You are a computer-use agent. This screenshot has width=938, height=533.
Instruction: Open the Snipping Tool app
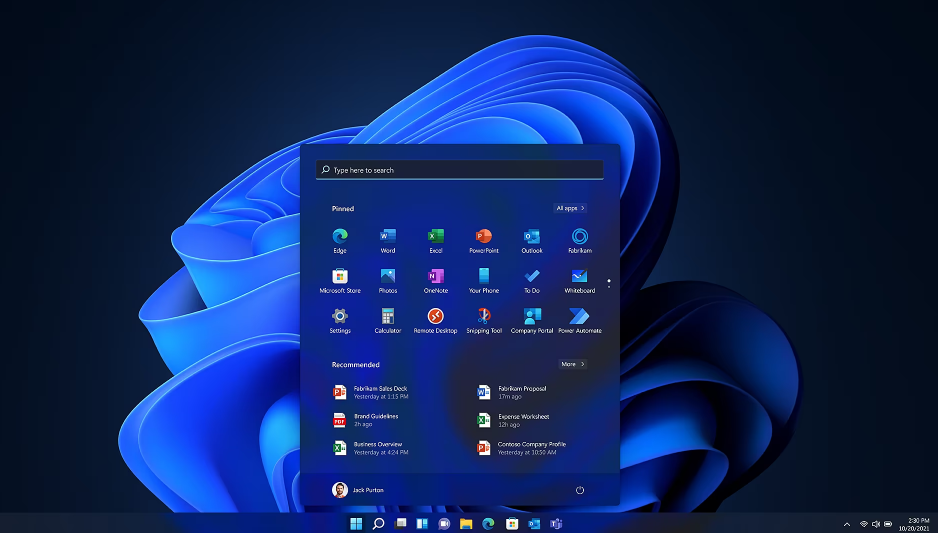(484, 317)
